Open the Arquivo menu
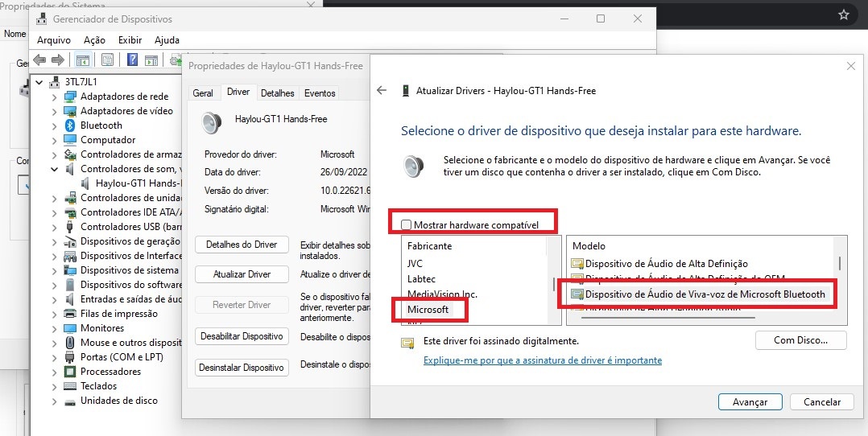This screenshot has width=868, height=436. pyautogui.click(x=54, y=40)
